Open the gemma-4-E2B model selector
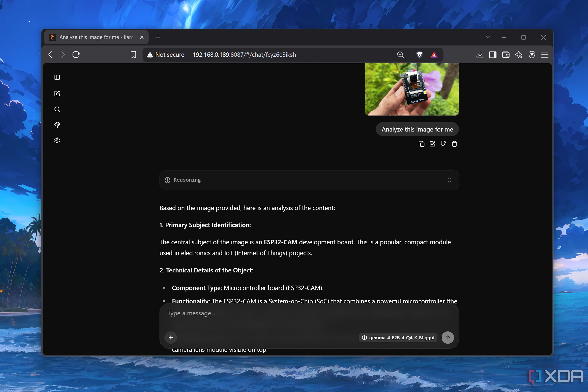Viewport: 588px width, 392px height. (398, 338)
